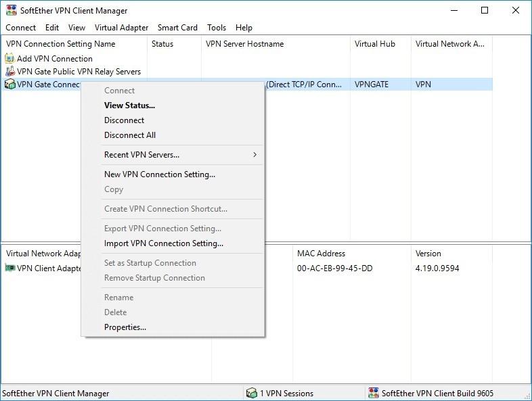Click the VPNGATE virtual hub cell
Image resolution: width=532 pixels, height=401 pixels.
pyautogui.click(x=372, y=85)
